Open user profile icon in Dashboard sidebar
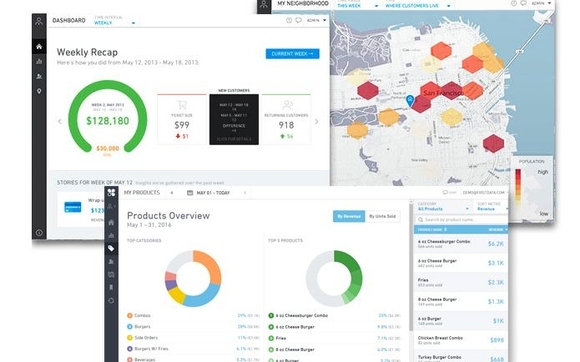The image size is (580, 362). pos(39,21)
